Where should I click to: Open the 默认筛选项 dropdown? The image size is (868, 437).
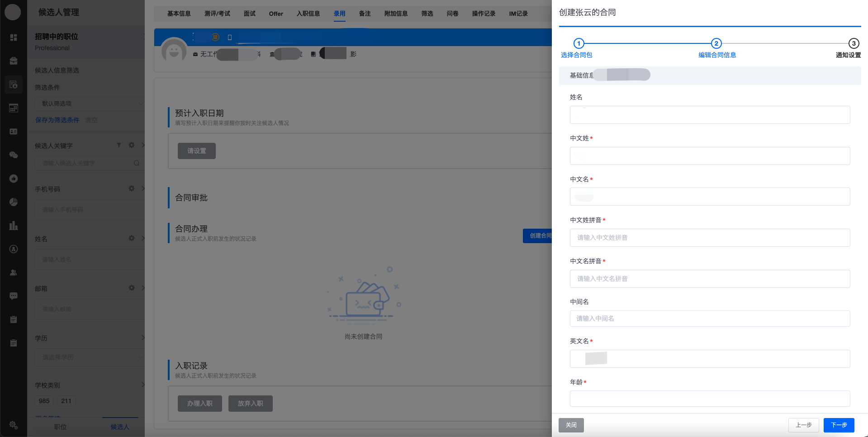coord(90,103)
